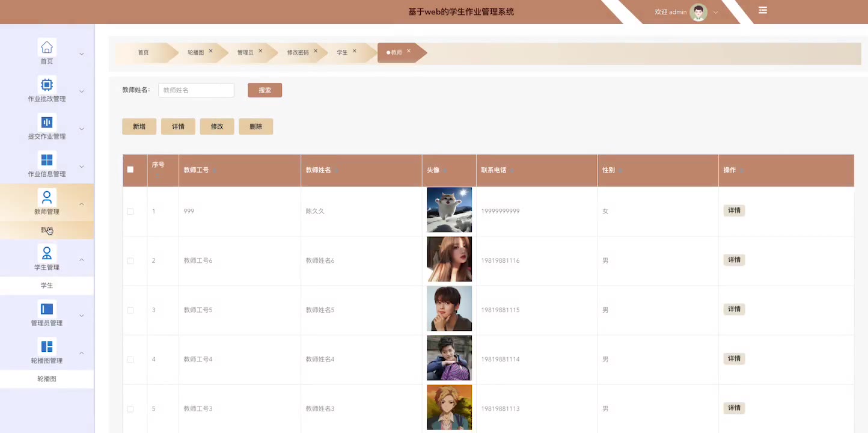
Task: Collapse the 学生管理 chevron
Action: pyautogui.click(x=82, y=260)
